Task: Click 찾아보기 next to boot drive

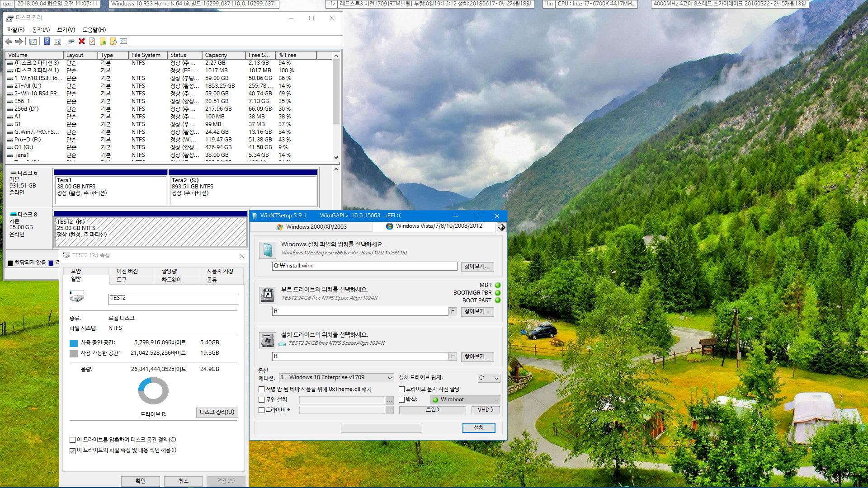Action: [477, 312]
